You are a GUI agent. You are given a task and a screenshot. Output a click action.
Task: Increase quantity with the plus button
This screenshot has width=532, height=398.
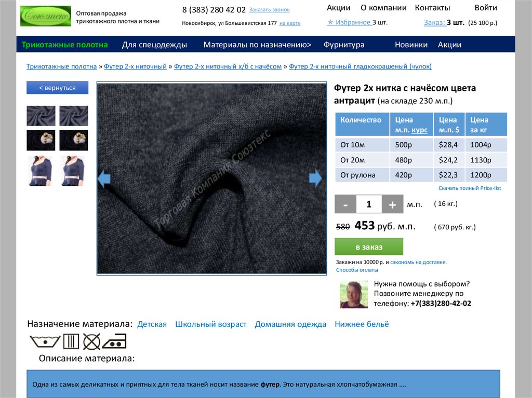392,204
